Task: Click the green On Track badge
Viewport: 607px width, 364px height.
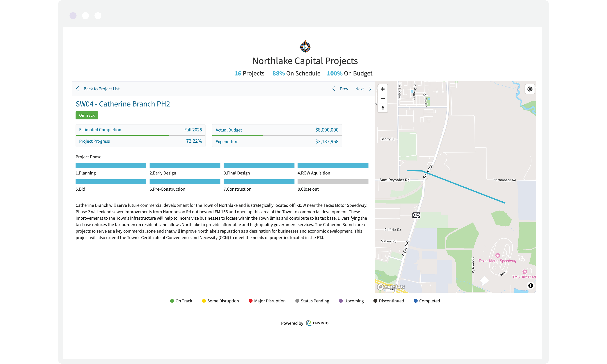Action: 87,115
